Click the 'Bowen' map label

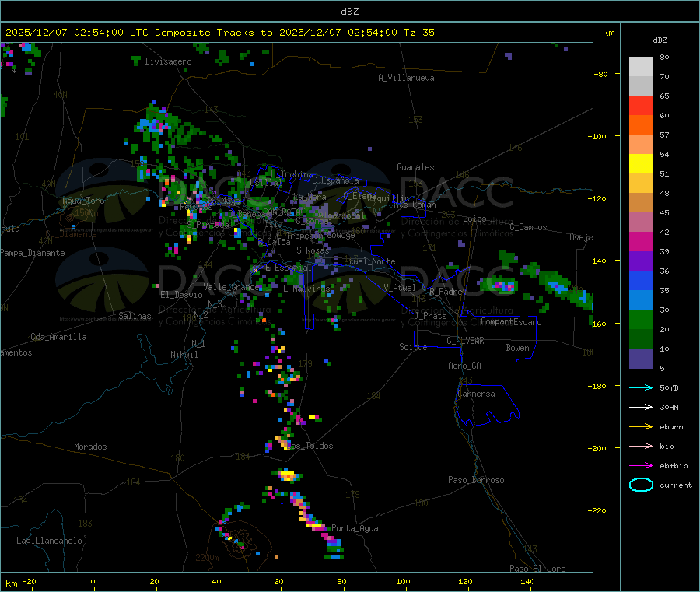pyautogui.click(x=518, y=349)
